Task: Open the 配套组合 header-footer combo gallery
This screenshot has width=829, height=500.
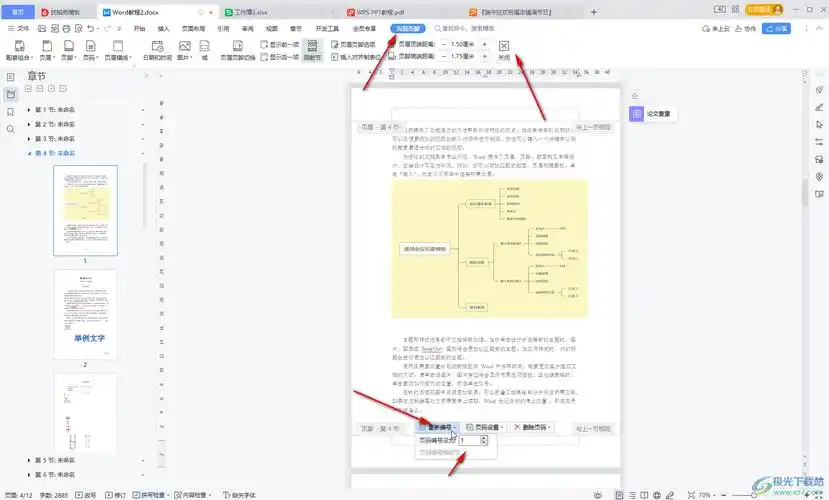Action: pyautogui.click(x=19, y=50)
